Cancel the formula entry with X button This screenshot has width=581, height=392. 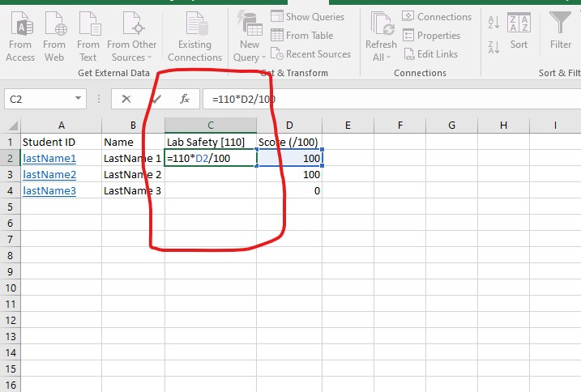click(126, 99)
